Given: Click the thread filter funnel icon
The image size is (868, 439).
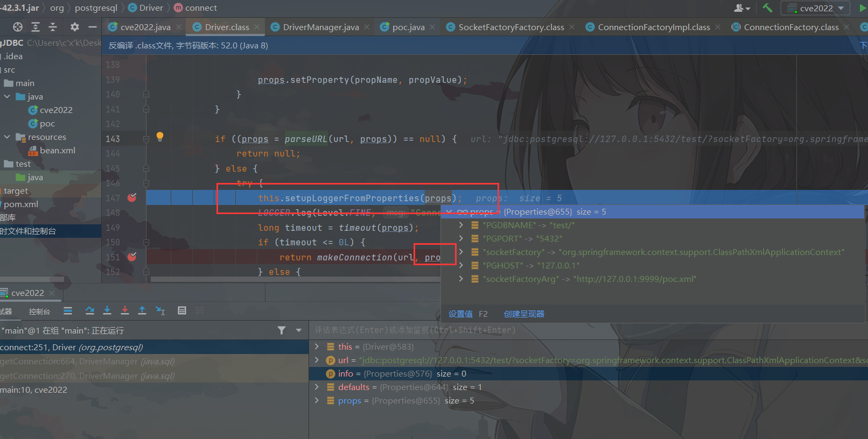Looking at the screenshot, I should pyautogui.click(x=282, y=330).
